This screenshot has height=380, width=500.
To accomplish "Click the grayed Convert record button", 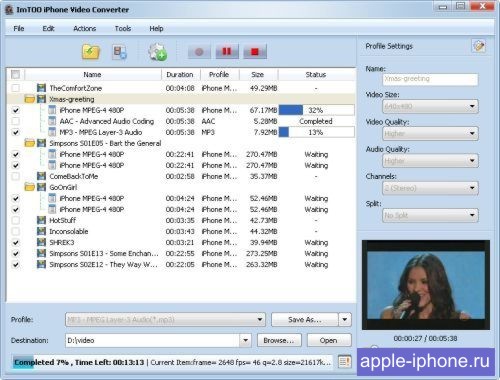I will click(199, 52).
